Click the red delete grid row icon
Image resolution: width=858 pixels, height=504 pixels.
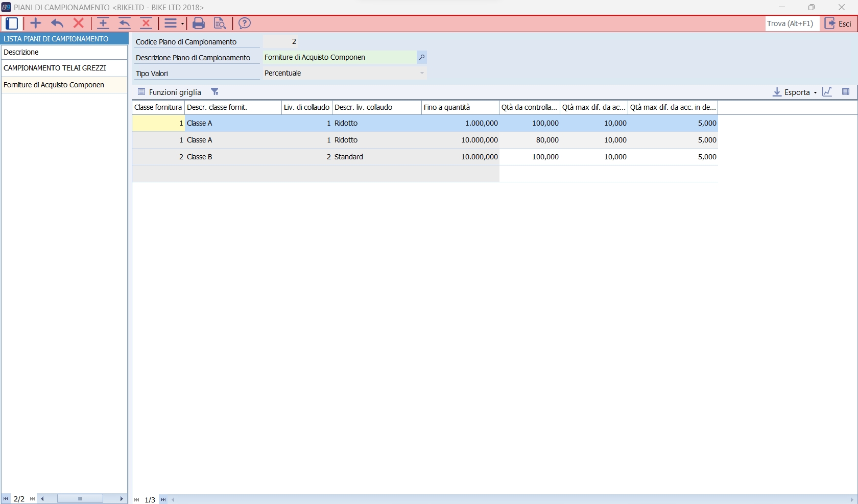pyautogui.click(x=146, y=23)
